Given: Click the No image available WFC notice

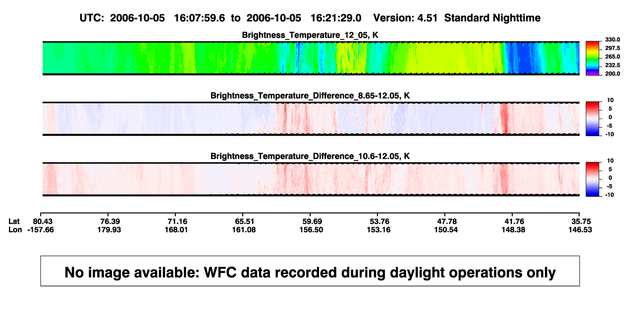Looking at the screenshot, I should [x=310, y=271].
